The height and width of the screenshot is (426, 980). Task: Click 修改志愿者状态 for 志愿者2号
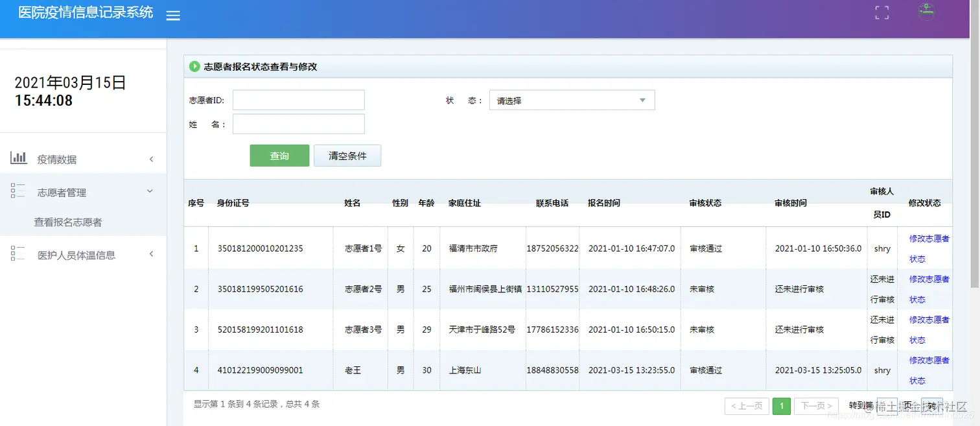929,289
